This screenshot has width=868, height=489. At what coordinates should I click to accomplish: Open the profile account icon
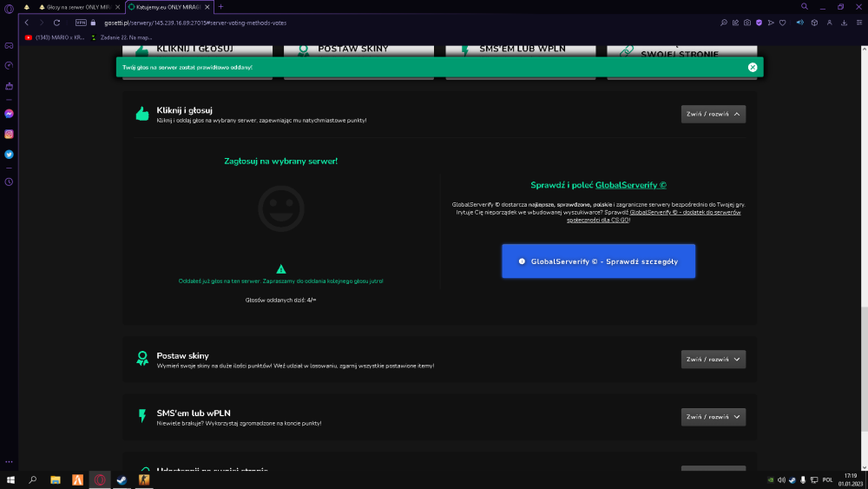tap(829, 23)
